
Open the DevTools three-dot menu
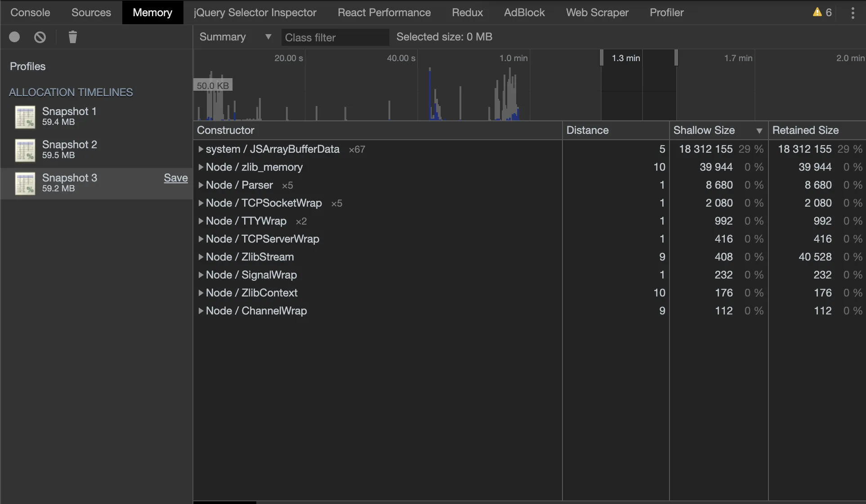(853, 13)
